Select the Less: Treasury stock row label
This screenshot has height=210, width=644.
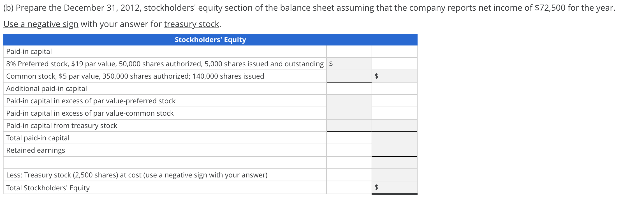click(136, 175)
